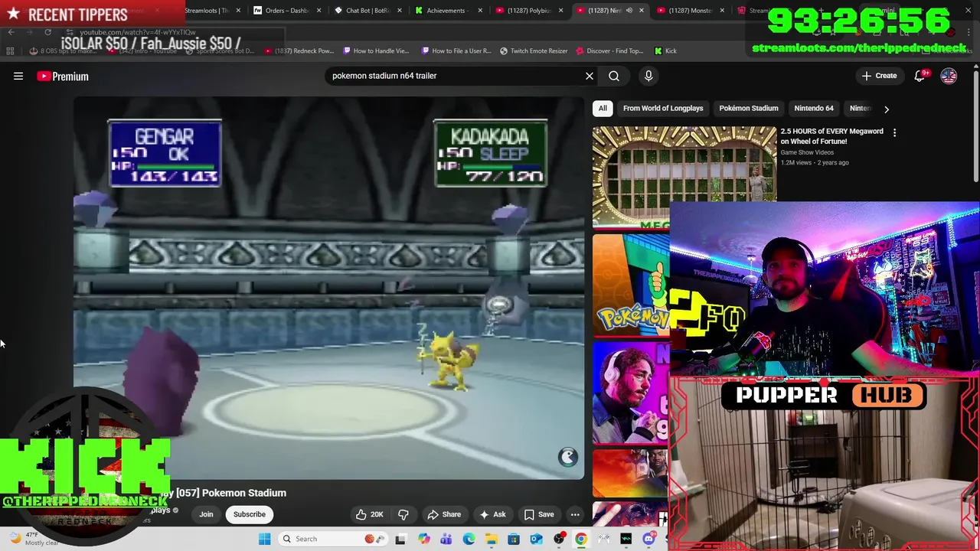This screenshot has height=551, width=980.
Task: Click the Ask AI button
Action: click(x=492, y=514)
